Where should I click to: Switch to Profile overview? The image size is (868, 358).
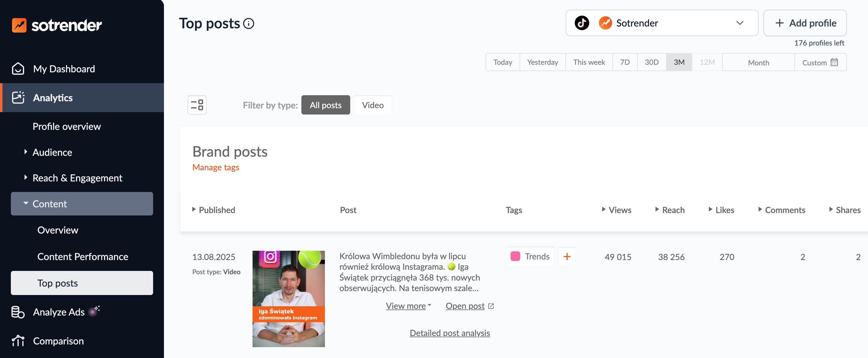[x=66, y=126]
